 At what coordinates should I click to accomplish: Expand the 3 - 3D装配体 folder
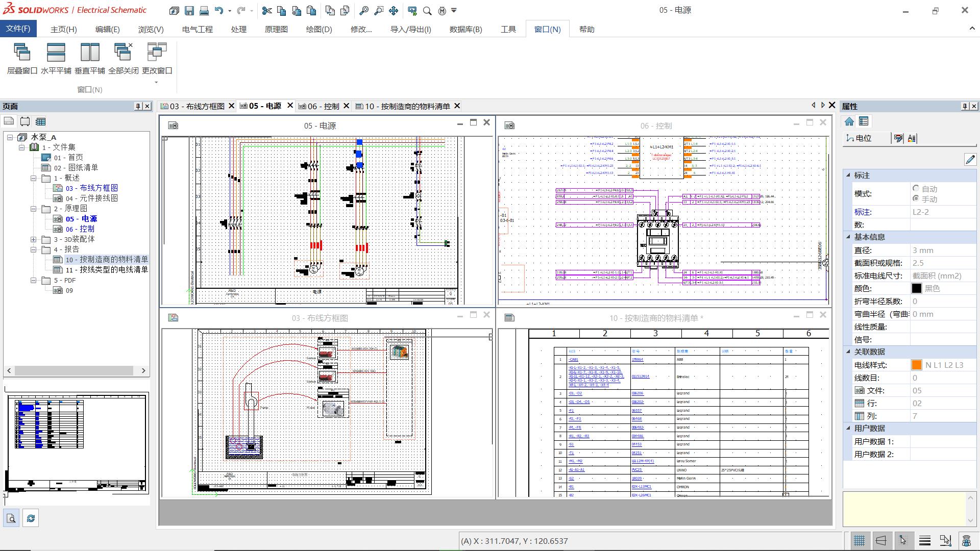click(34, 239)
